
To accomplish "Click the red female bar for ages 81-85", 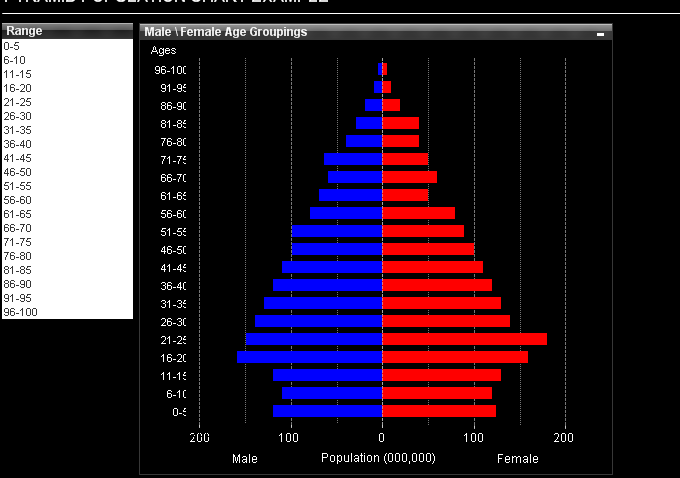I will (x=401, y=123).
